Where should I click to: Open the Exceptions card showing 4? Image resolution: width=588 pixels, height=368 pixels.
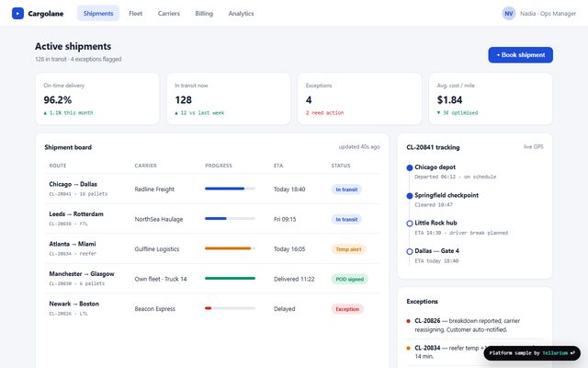point(359,98)
